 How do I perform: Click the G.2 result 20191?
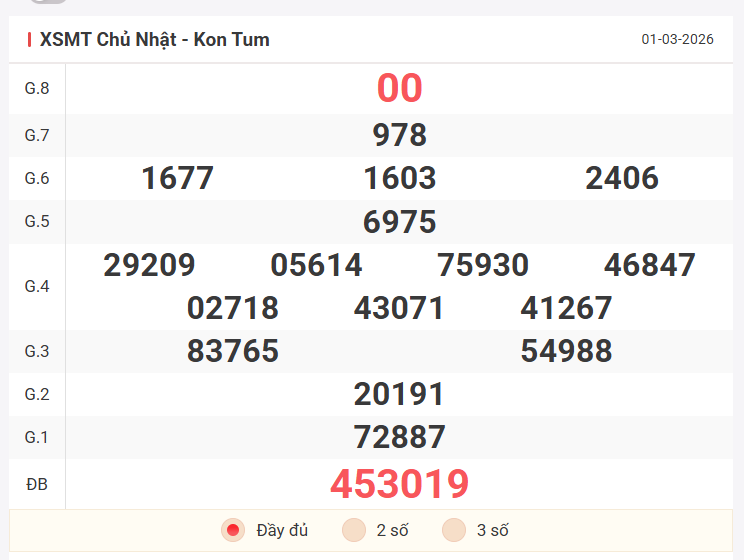click(399, 394)
